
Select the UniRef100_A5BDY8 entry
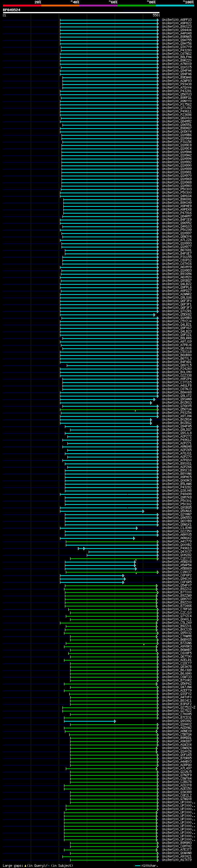pos(176,562)
